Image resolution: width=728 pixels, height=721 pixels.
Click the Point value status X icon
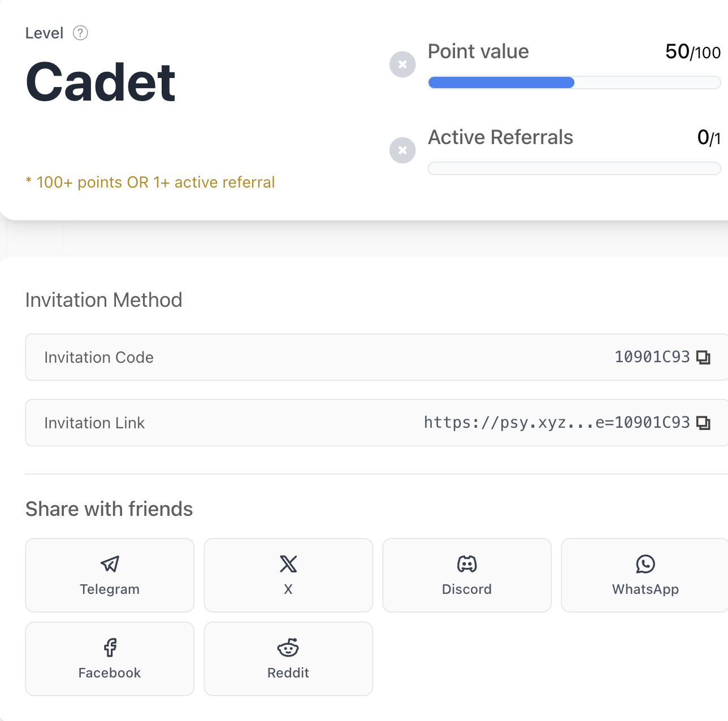point(402,64)
